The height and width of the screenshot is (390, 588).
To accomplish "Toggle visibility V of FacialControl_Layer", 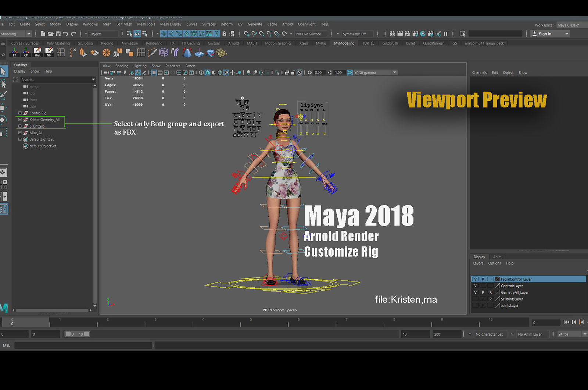I will click(x=475, y=279).
